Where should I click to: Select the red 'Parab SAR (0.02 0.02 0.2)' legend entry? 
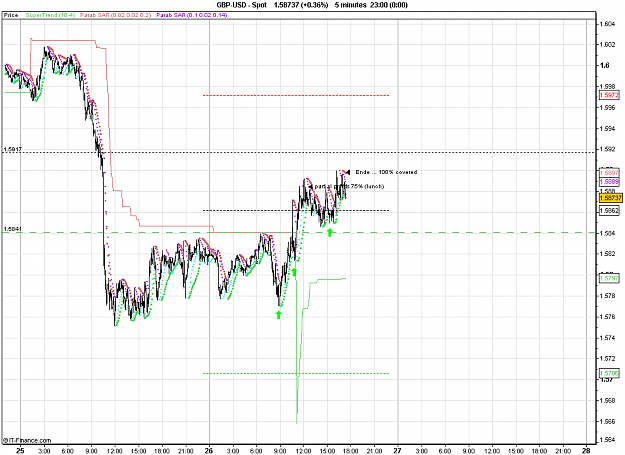pos(116,15)
